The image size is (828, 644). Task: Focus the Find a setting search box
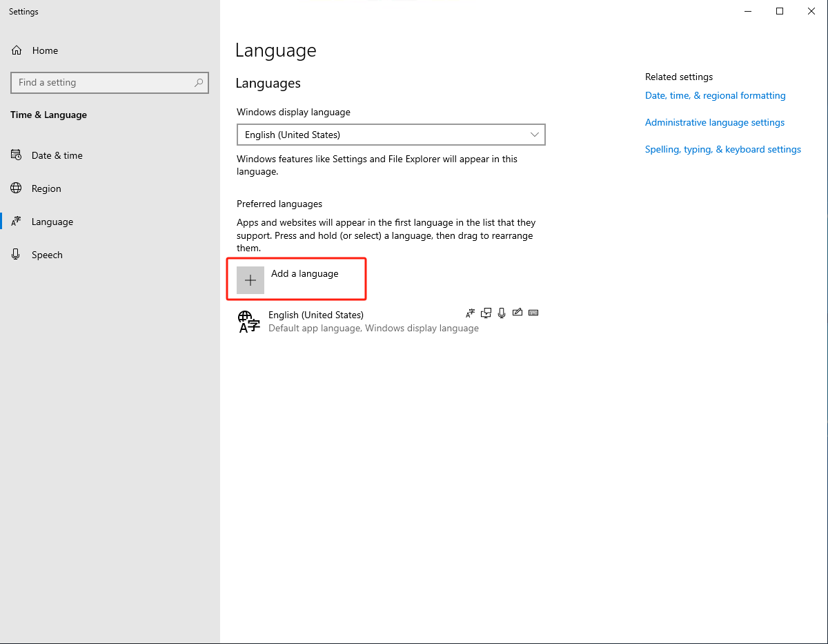click(x=110, y=82)
